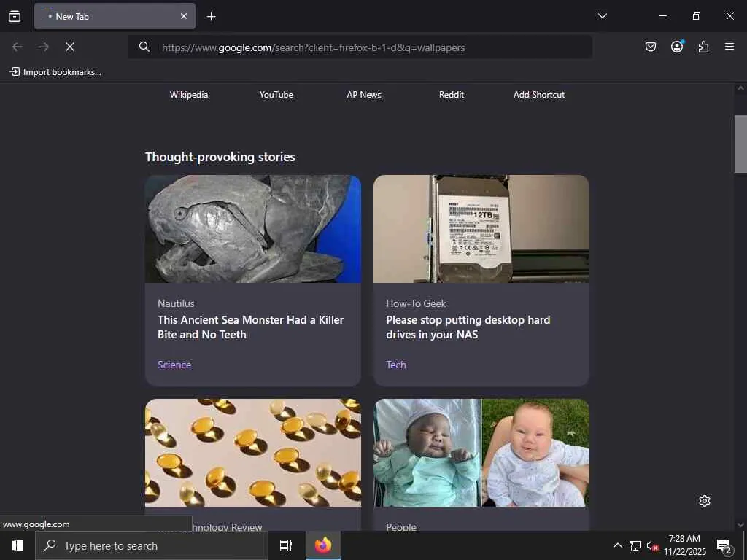The width and height of the screenshot is (747, 560).
Task: Open 'This Ancient Sea Monster' headline
Action: pyautogui.click(x=251, y=327)
